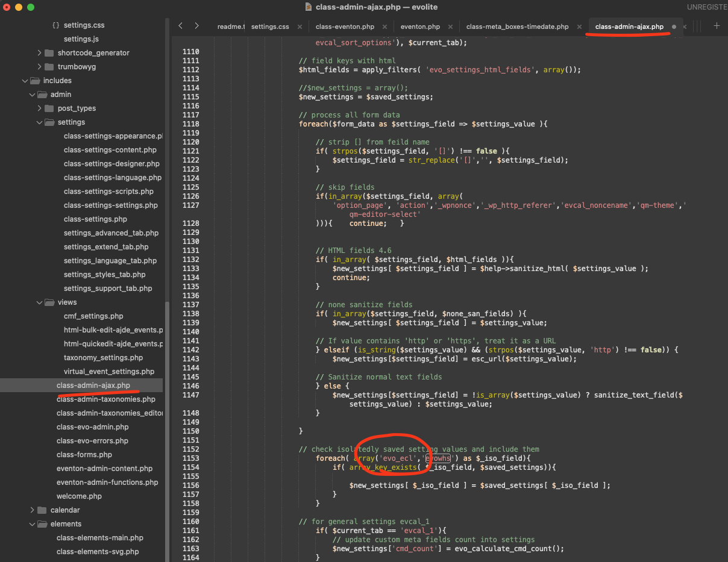Click the plus icon to open new tab
728x562 pixels.
click(x=717, y=26)
